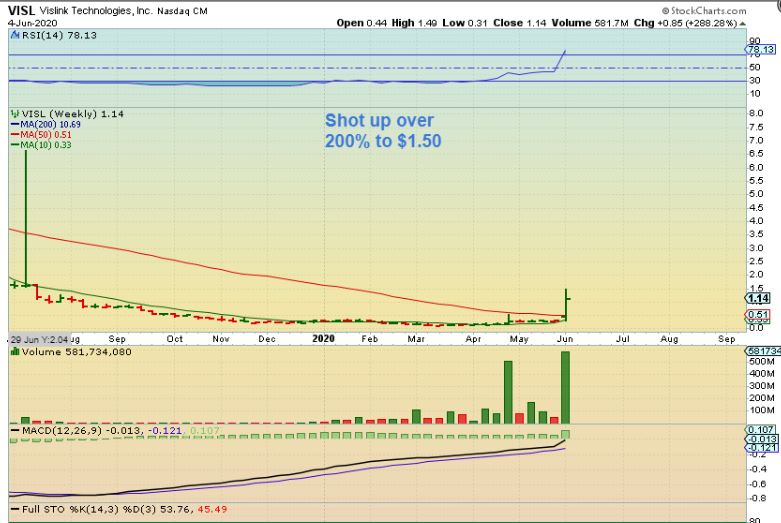
Task: Click the MACD(12,26,9) legend dash marker
Action: (x=13, y=429)
